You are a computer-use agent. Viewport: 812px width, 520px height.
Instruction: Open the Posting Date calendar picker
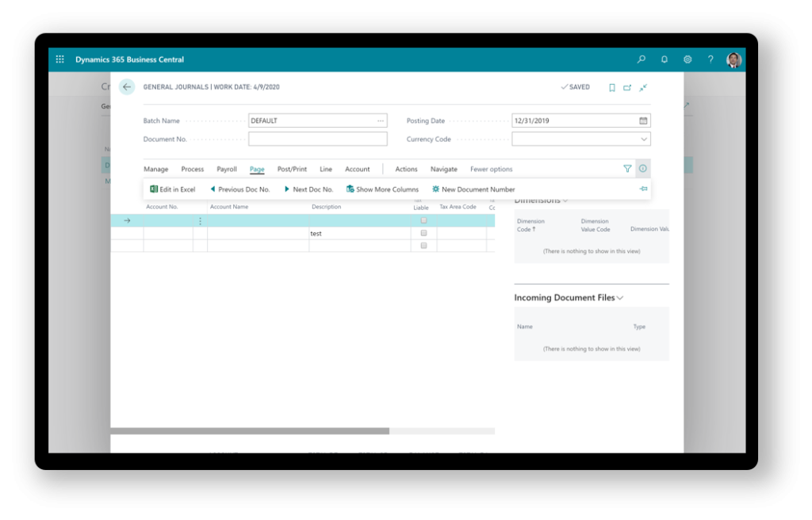[x=643, y=121]
